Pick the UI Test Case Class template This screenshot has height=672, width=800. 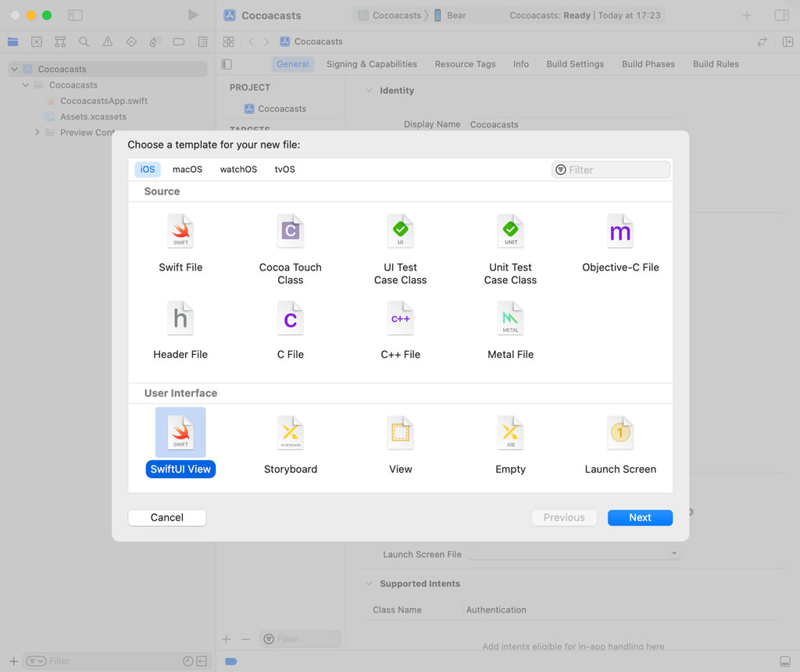[400, 232]
